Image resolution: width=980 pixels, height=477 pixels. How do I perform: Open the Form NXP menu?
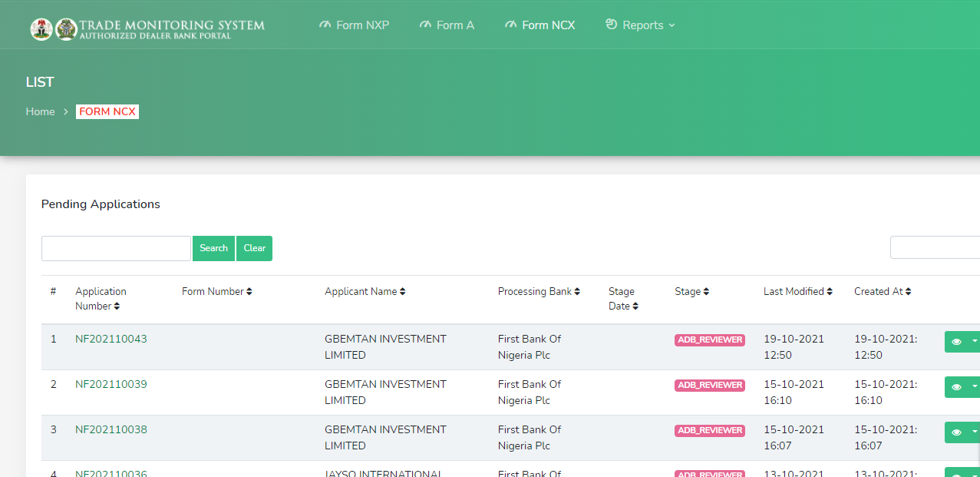click(354, 25)
